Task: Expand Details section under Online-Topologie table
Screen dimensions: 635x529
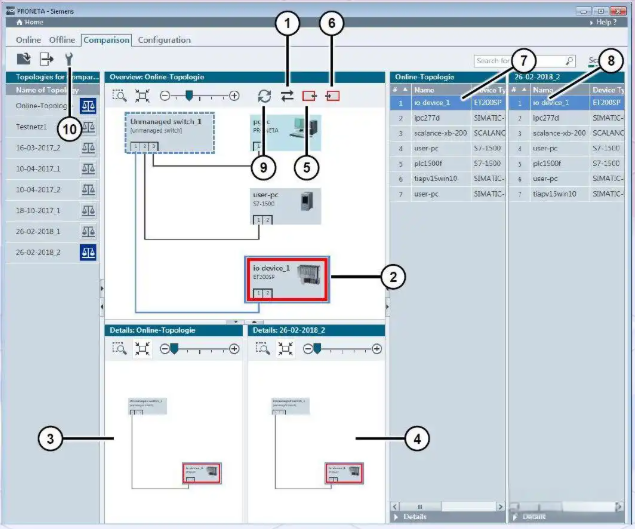Action: click(414, 517)
